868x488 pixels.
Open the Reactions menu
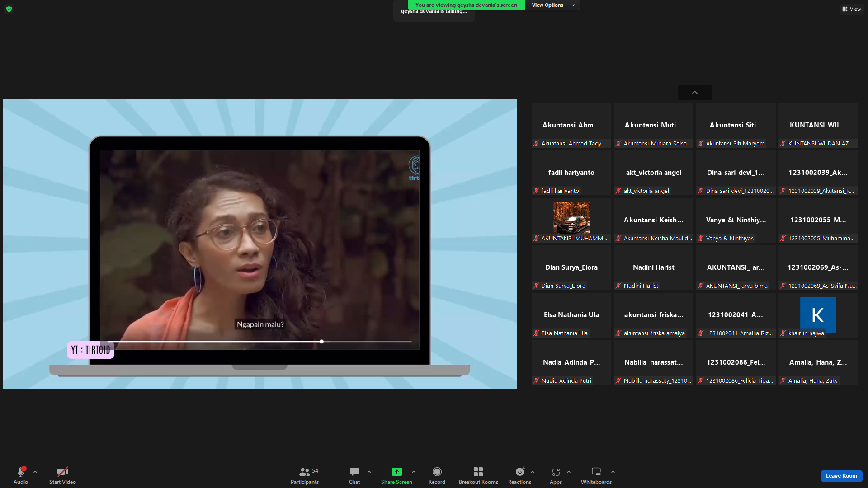click(x=520, y=475)
